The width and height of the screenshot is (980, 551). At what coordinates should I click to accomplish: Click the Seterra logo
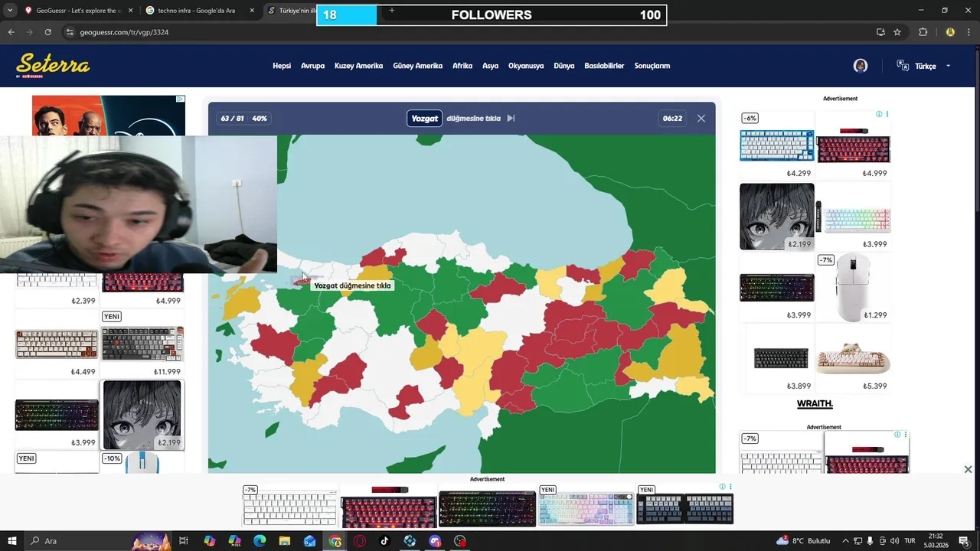pos(53,65)
